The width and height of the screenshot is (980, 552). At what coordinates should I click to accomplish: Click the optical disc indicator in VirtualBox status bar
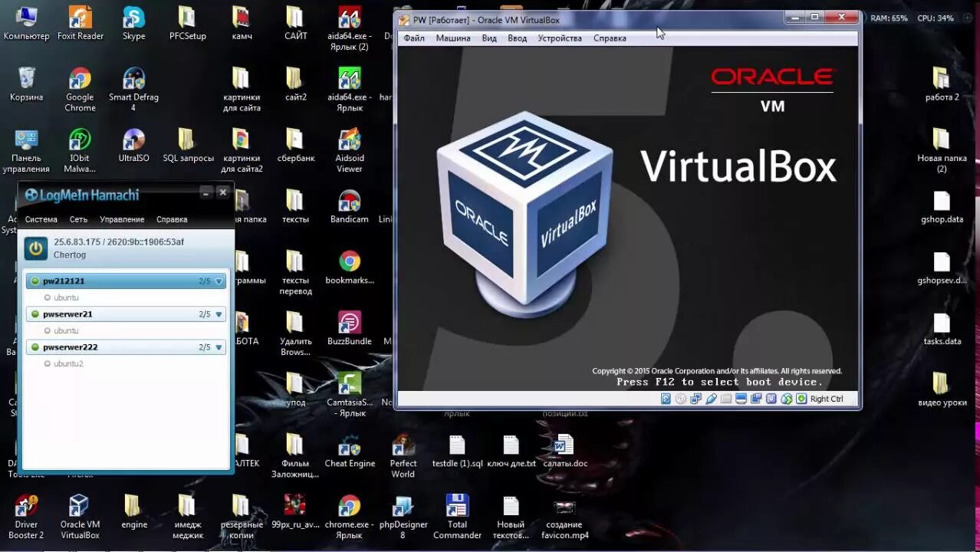pos(681,399)
